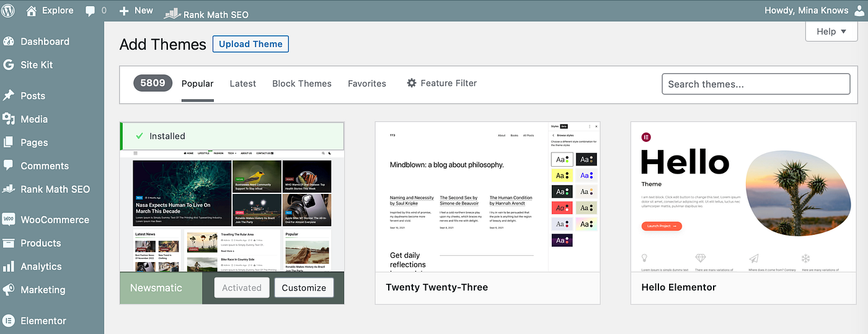Click the Analytics bar chart icon
This screenshot has height=334, width=868.
pyautogui.click(x=9, y=266)
